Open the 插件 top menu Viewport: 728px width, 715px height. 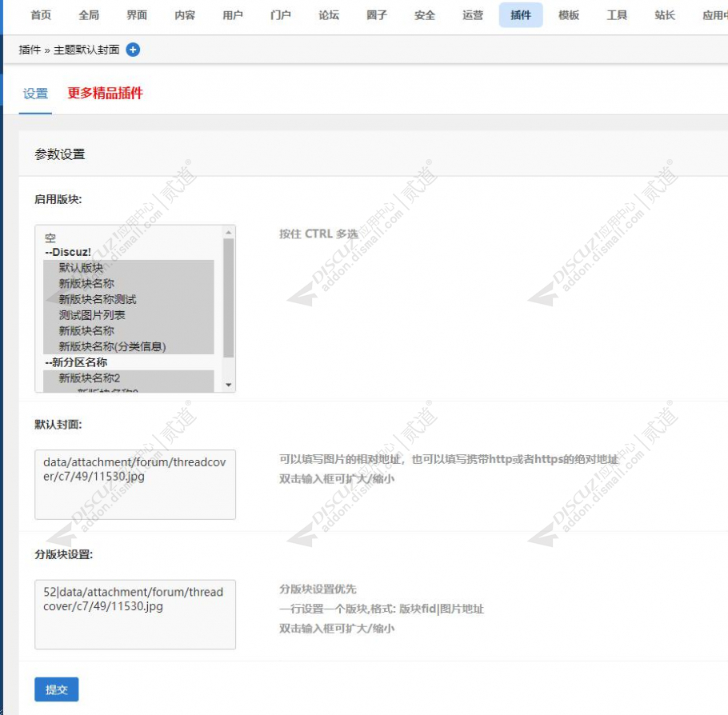520,15
